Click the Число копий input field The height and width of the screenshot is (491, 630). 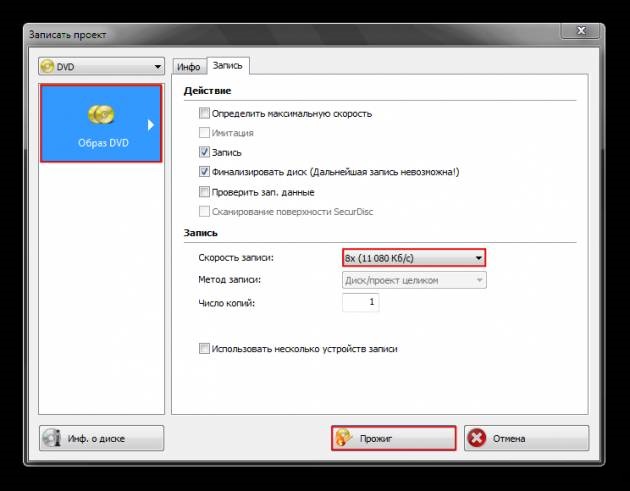click(360, 302)
